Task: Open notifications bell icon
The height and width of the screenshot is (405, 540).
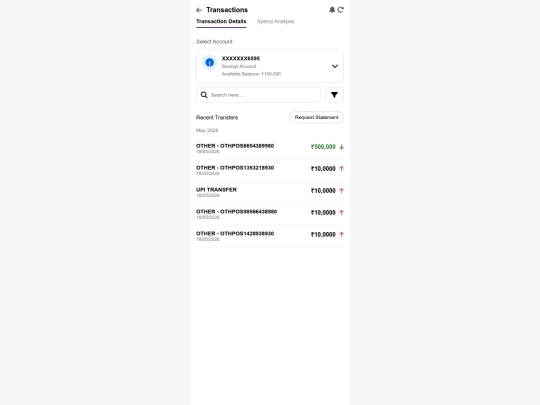Action: pyautogui.click(x=332, y=10)
